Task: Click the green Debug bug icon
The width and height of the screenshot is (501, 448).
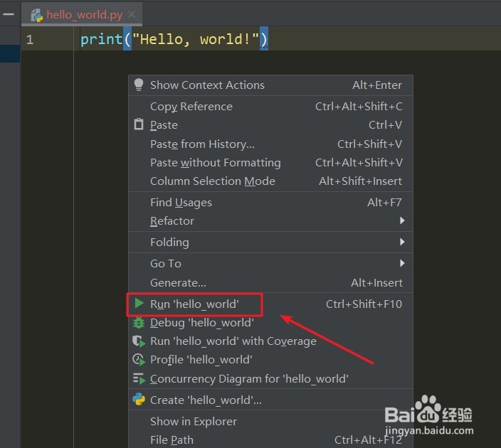Action: tap(139, 323)
